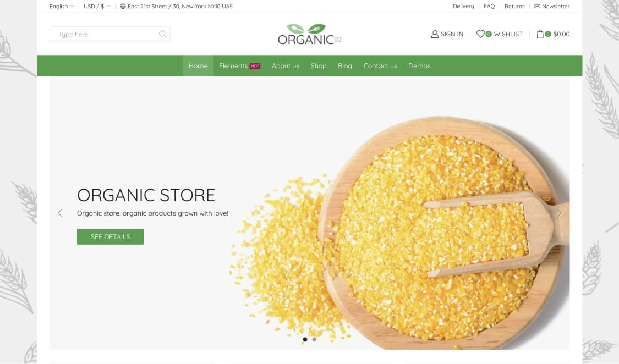619x364 pixels.
Task: Click the user account icon
Action: (x=435, y=34)
